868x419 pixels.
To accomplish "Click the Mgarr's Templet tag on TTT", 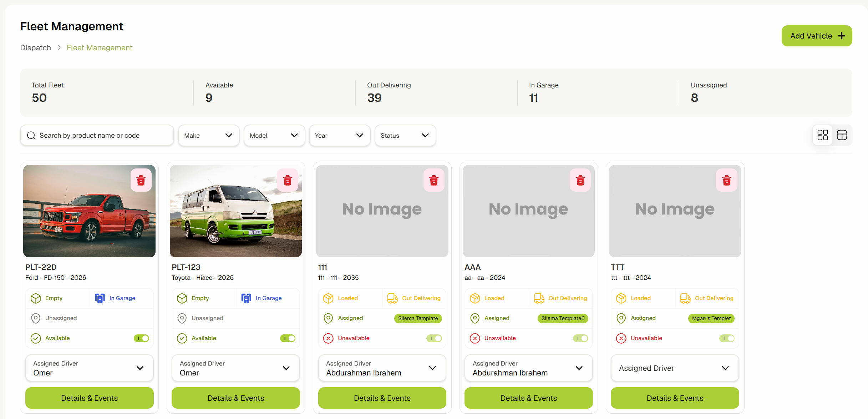I will pos(711,318).
